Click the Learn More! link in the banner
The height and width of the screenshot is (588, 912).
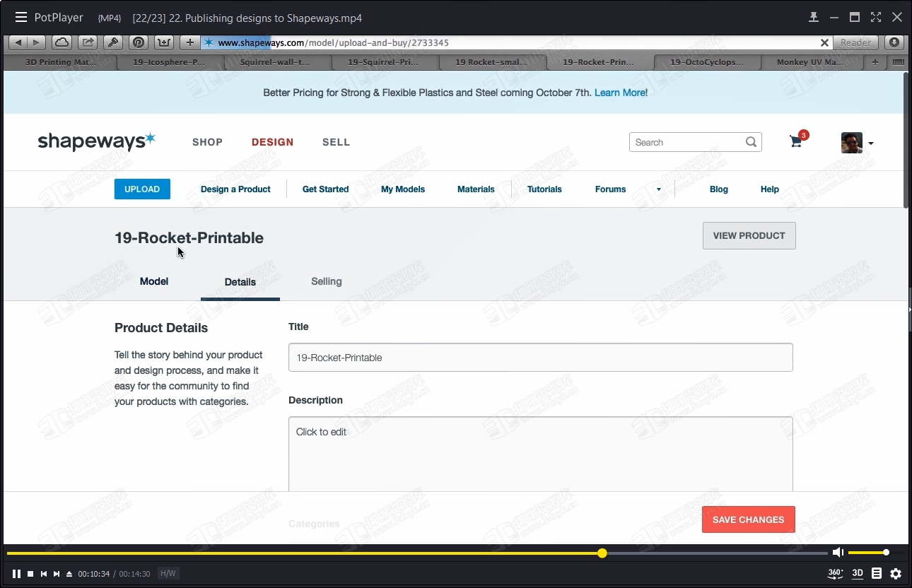coord(621,93)
